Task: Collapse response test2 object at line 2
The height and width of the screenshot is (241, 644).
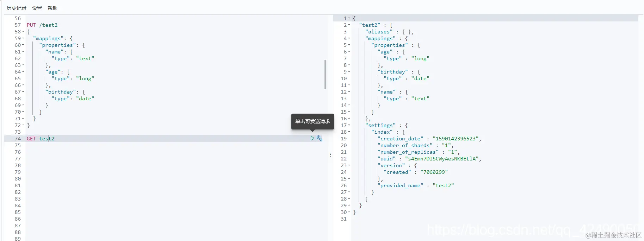Action: tap(349, 25)
